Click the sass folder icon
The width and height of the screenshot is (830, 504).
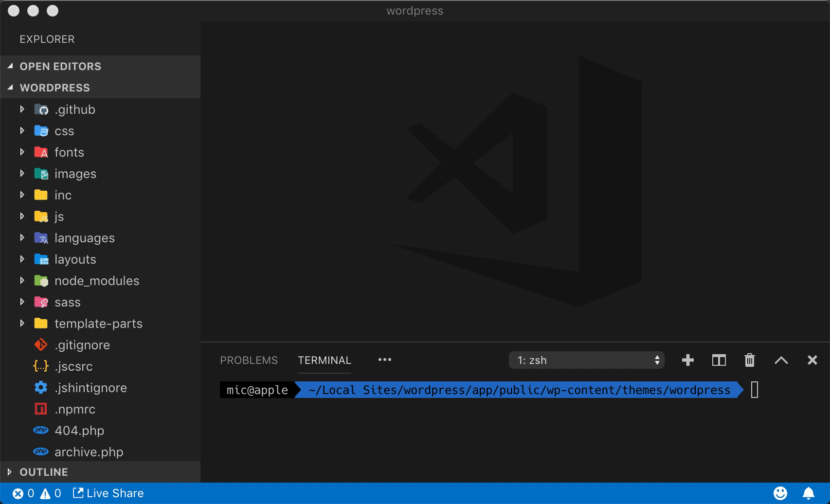41,302
